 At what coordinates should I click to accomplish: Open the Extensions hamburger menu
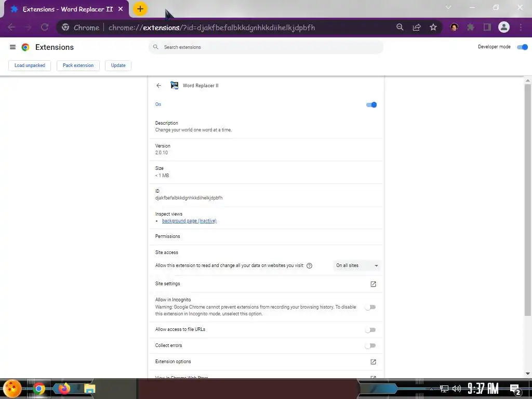point(12,47)
